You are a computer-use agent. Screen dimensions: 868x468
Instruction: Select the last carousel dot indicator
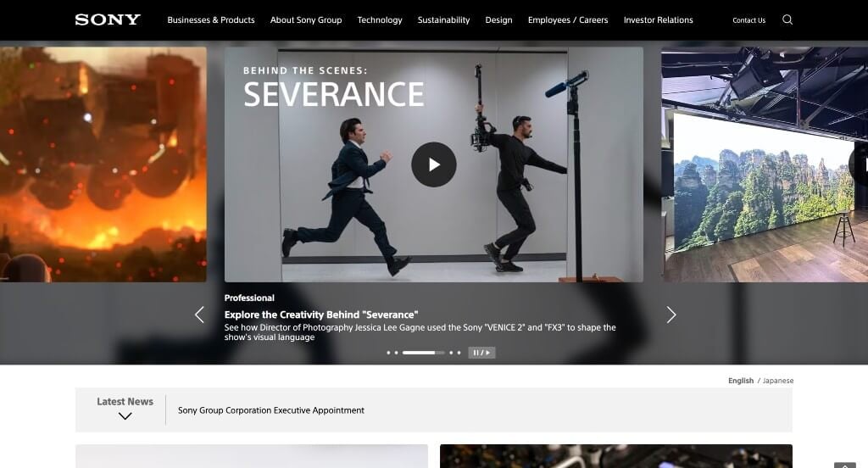coord(459,353)
